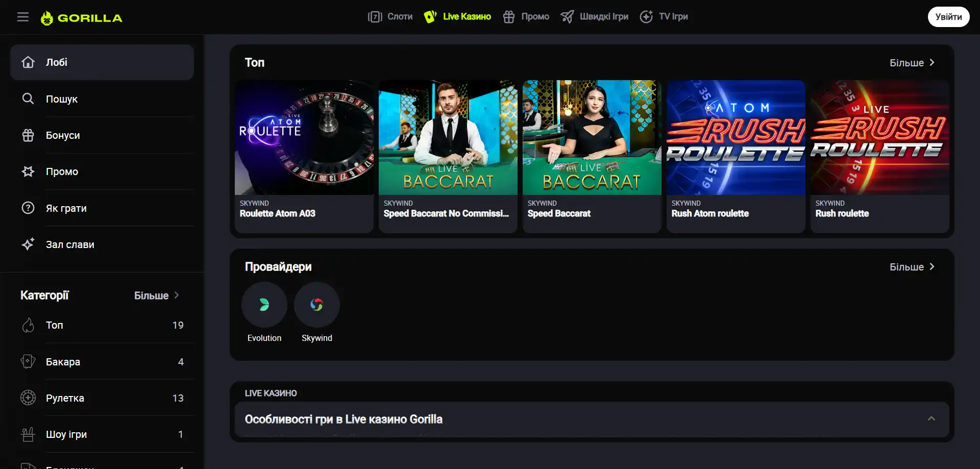Image resolution: width=980 pixels, height=469 pixels.
Task: Select the Evolution provider icon
Action: pos(264,305)
